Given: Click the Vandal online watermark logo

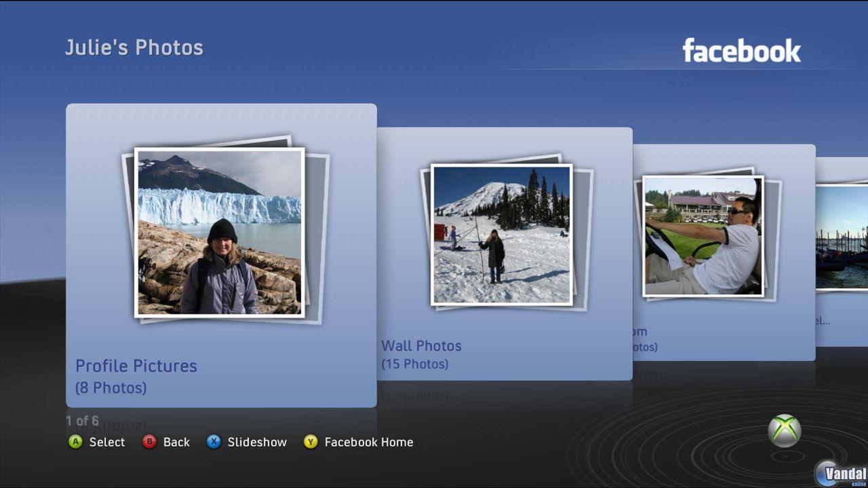Looking at the screenshot, I should (x=841, y=472).
